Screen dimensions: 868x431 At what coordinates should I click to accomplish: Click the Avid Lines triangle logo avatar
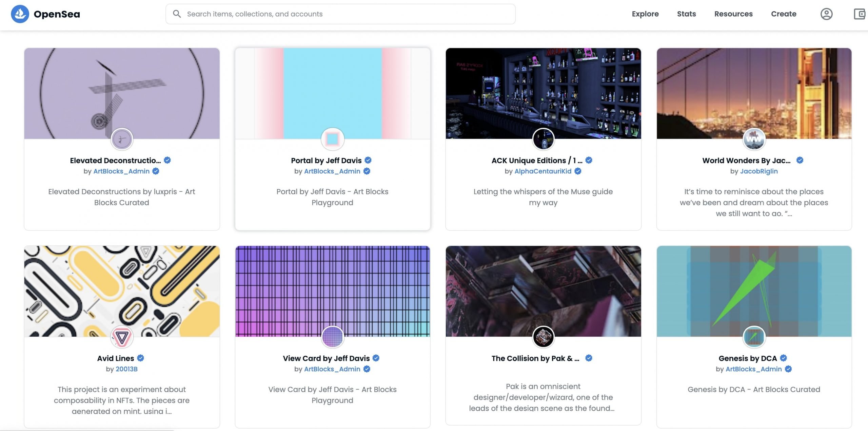122,337
